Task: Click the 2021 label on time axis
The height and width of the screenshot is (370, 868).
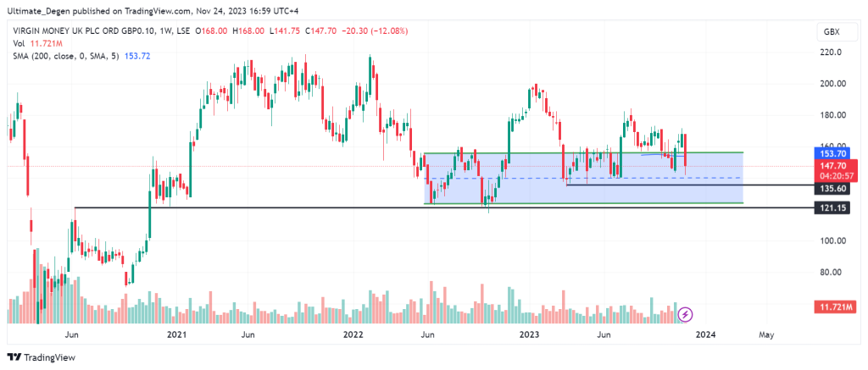Action: [x=176, y=334]
